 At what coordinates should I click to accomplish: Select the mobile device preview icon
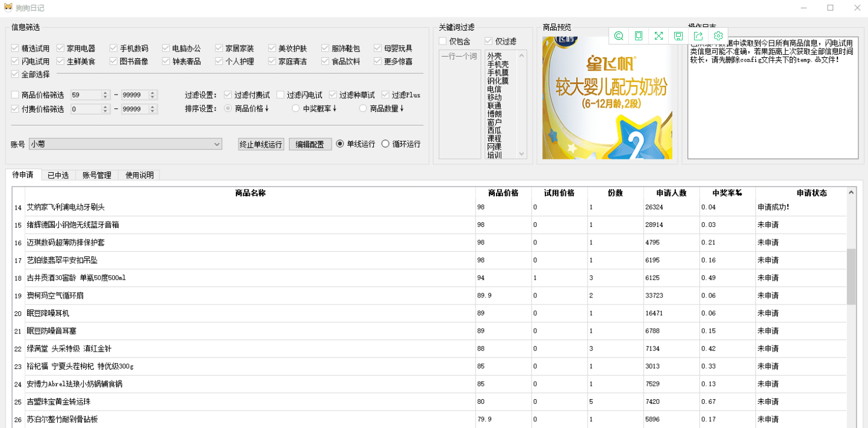(639, 36)
